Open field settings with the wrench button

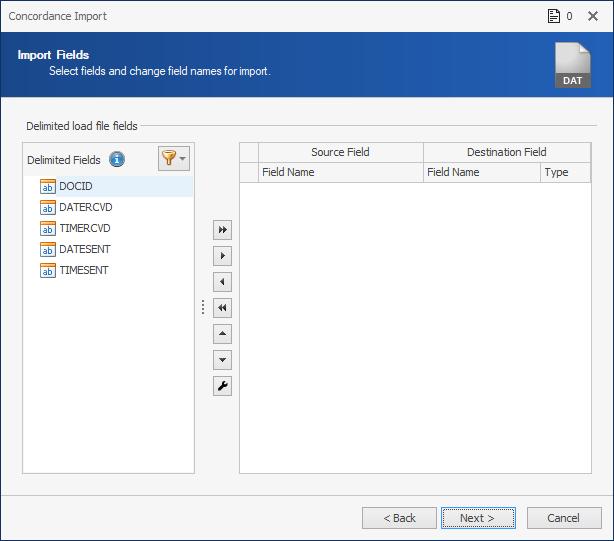click(x=222, y=386)
